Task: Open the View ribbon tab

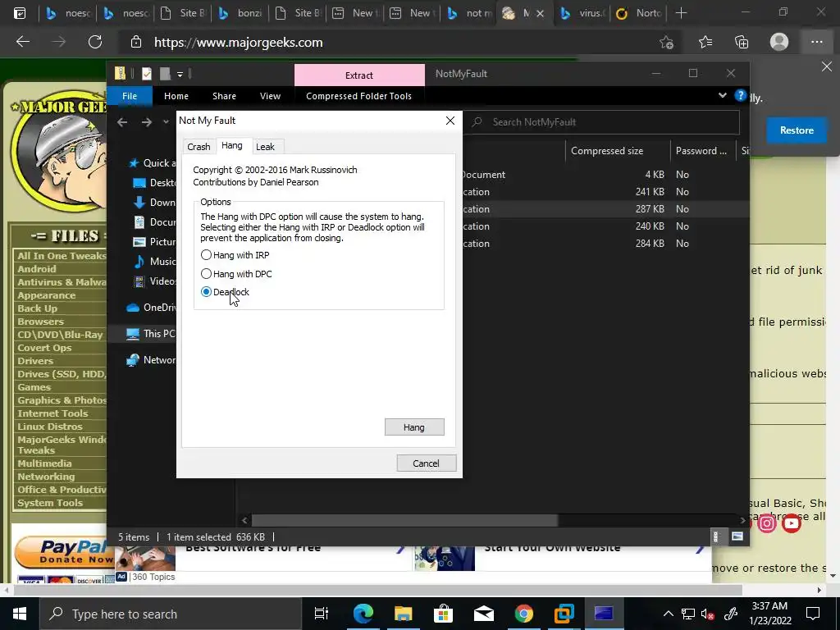Action: click(x=270, y=96)
